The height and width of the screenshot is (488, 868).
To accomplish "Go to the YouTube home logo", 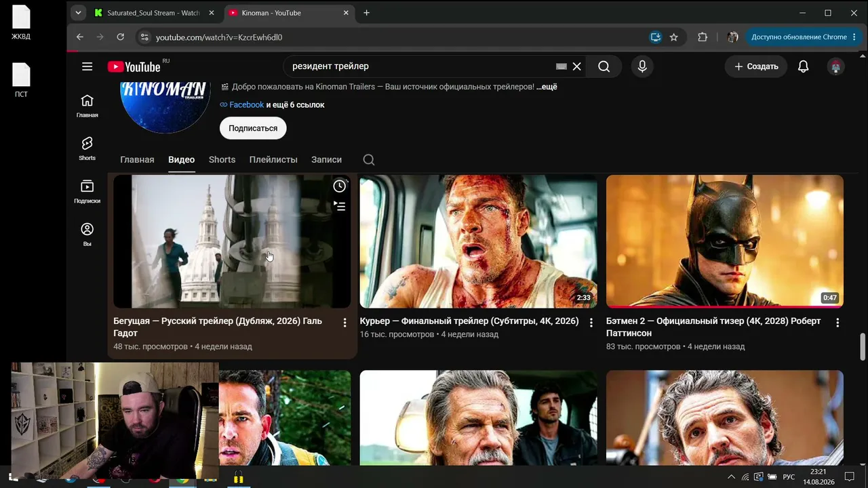I will click(x=134, y=66).
